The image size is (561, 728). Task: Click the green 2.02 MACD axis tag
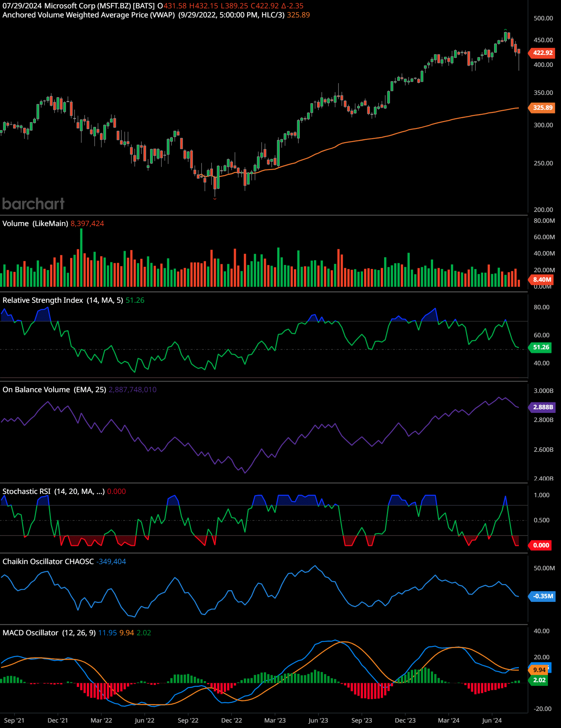tap(538, 680)
